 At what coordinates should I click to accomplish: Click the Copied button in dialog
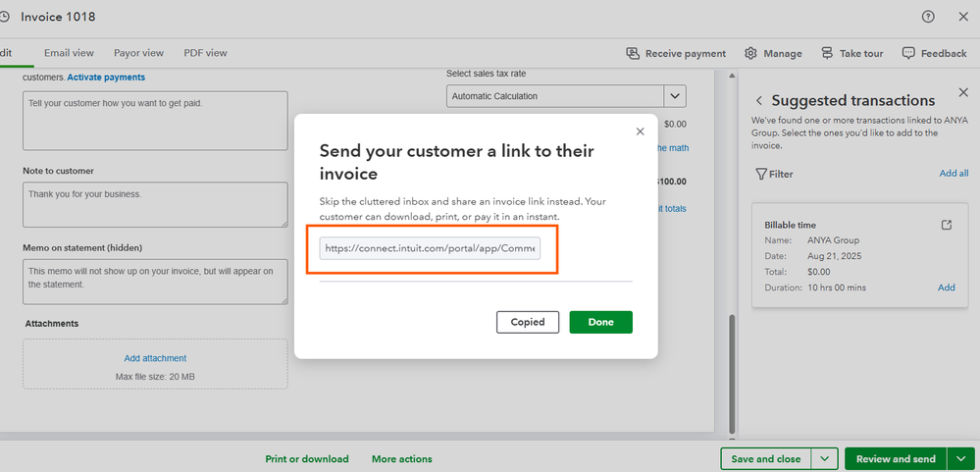click(528, 322)
